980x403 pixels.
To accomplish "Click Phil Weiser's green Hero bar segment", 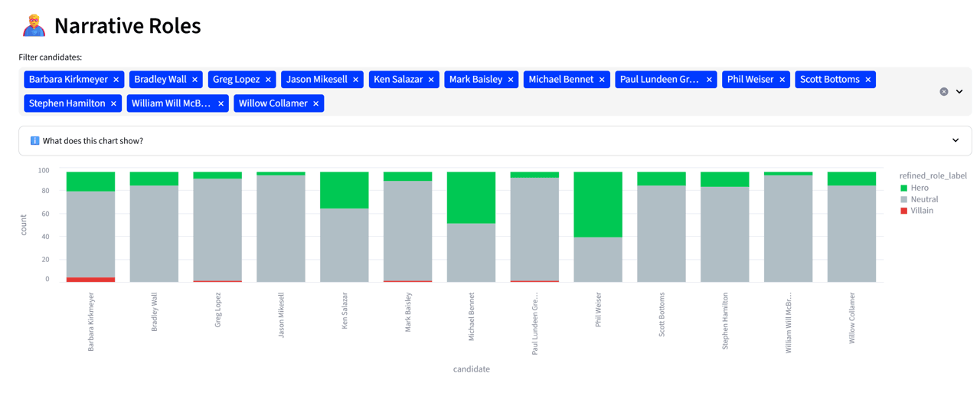I will click(x=598, y=205).
